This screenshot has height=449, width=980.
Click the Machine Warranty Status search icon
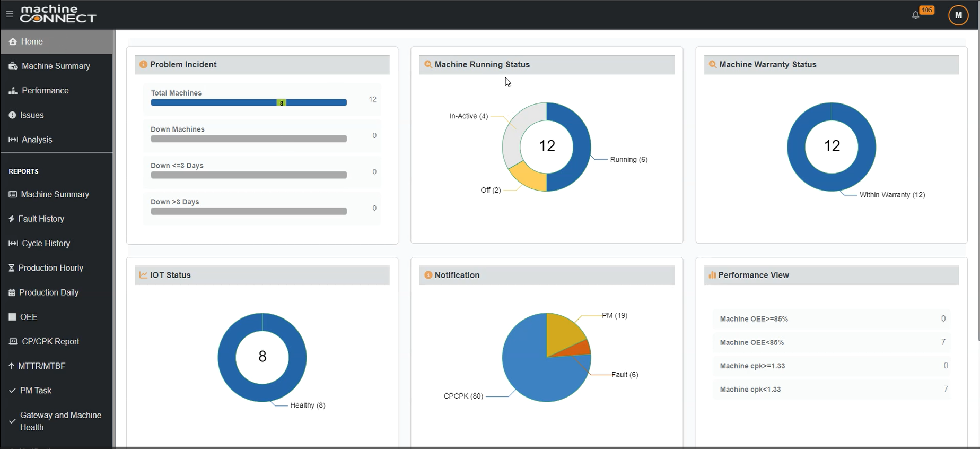pos(713,65)
